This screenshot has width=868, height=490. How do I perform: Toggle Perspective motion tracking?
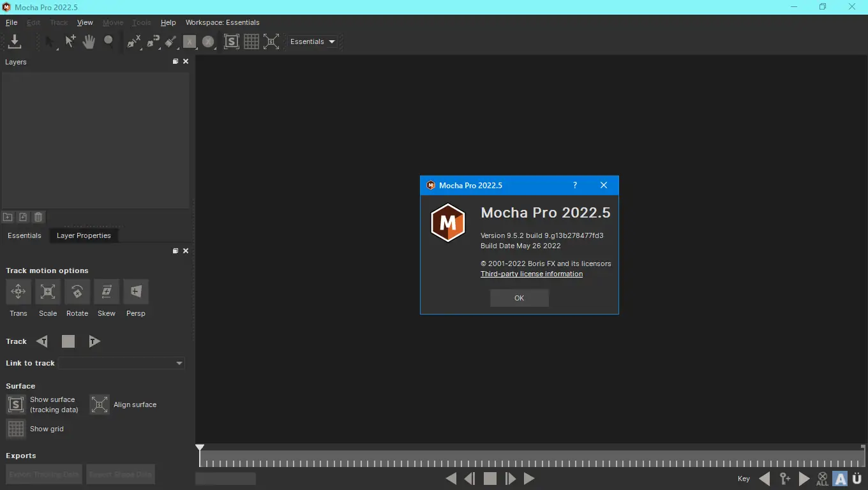136,292
